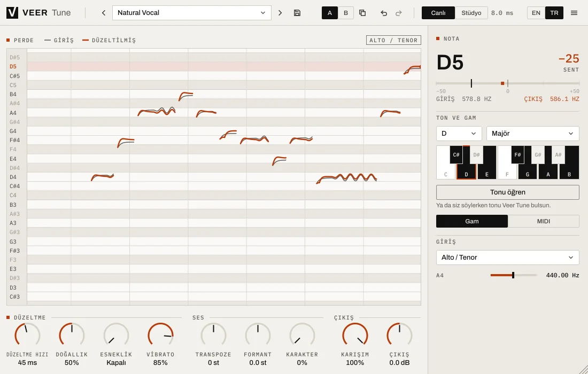Open the key dropdown showing D
588x374 pixels.
(x=459, y=134)
